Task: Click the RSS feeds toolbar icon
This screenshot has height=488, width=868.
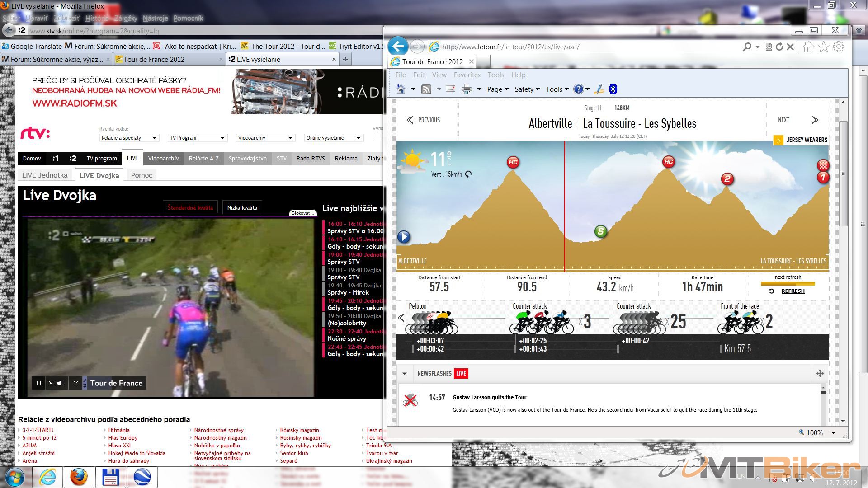Action: [x=426, y=89]
